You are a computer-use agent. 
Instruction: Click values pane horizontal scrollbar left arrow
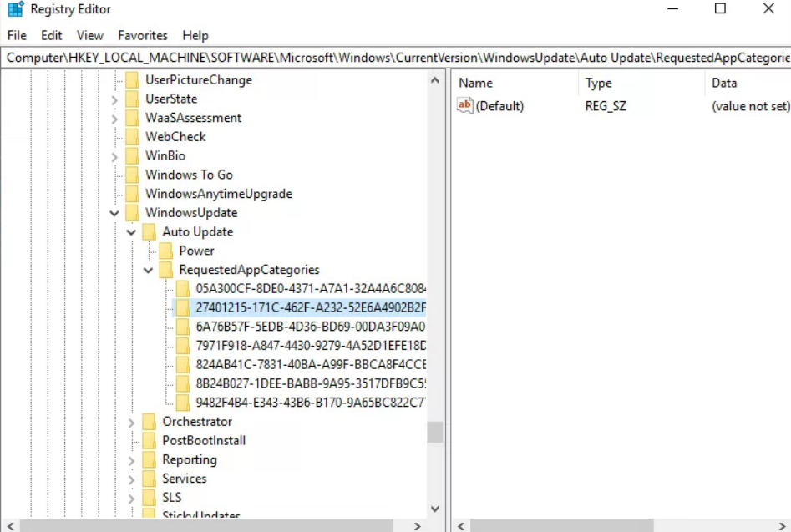click(x=460, y=525)
